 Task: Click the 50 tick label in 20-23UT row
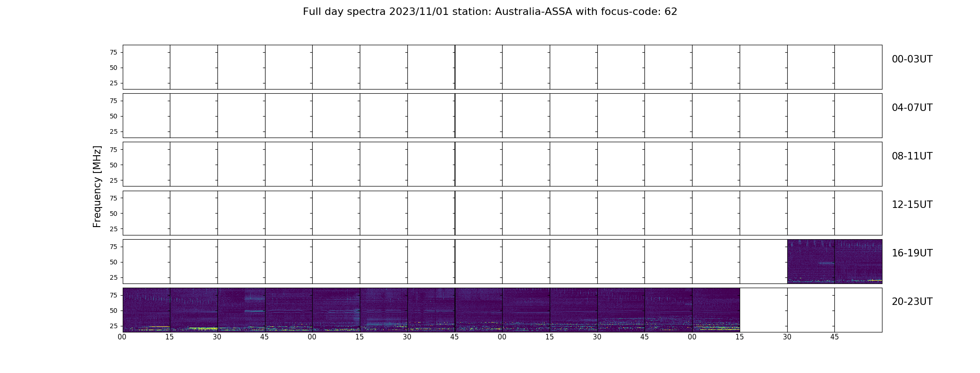tap(113, 311)
